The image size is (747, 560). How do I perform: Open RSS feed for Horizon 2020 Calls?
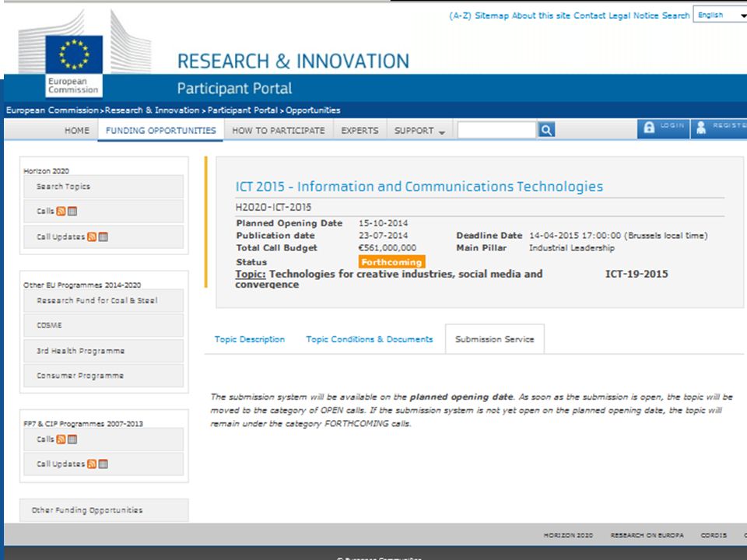tap(61, 211)
